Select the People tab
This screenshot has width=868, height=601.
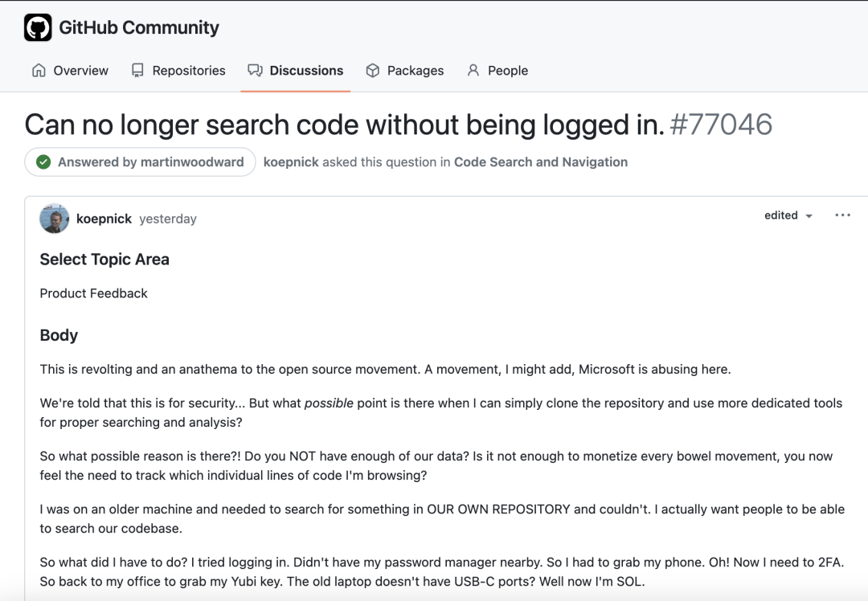[508, 71]
